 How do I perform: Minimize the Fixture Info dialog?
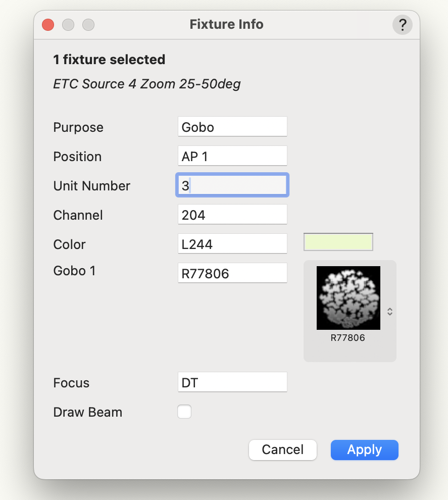[68, 24]
